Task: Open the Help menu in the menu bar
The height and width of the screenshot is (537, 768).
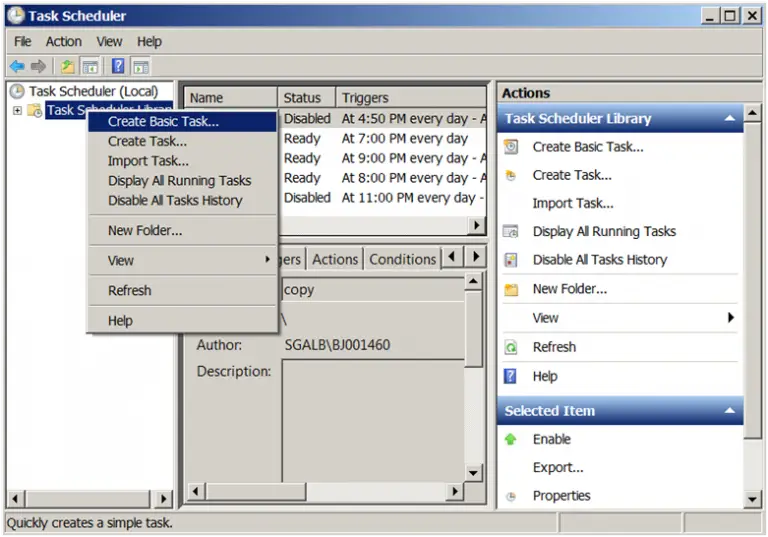Action: [x=149, y=42]
